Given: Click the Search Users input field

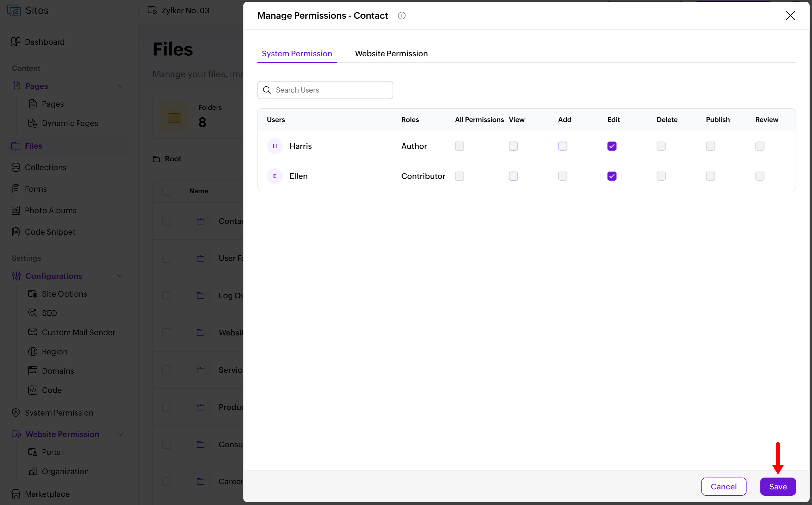Looking at the screenshot, I should [325, 90].
